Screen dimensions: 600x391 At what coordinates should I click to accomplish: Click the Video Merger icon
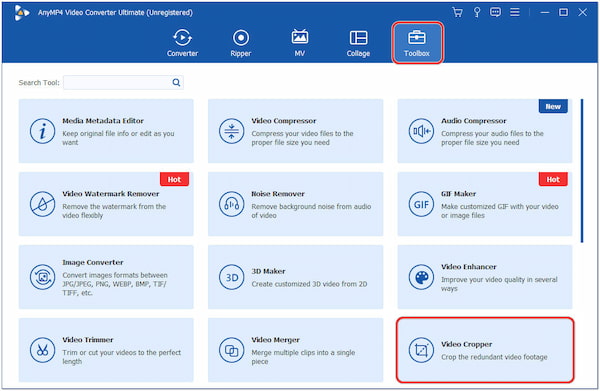(232, 350)
